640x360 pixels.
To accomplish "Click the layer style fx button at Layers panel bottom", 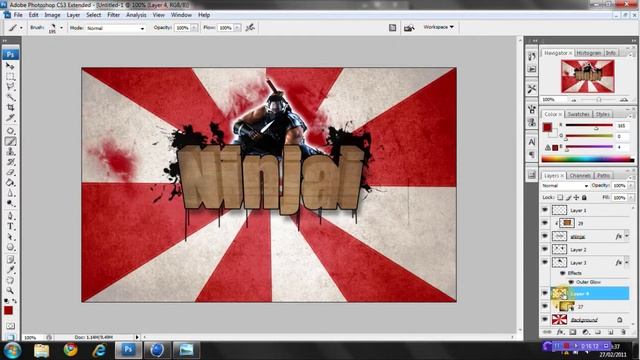I will tap(560, 332).
